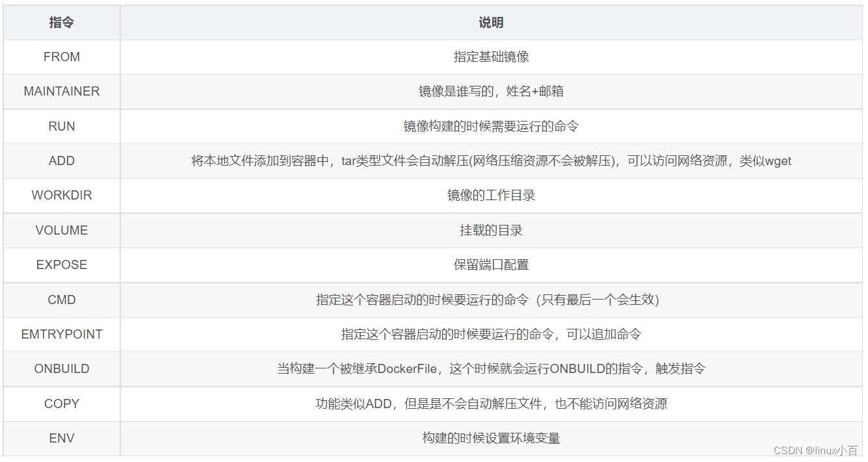
Task: Click the EMTRYPOINT instruction cell
Action: pyautogui.click(x=62, y=334)
